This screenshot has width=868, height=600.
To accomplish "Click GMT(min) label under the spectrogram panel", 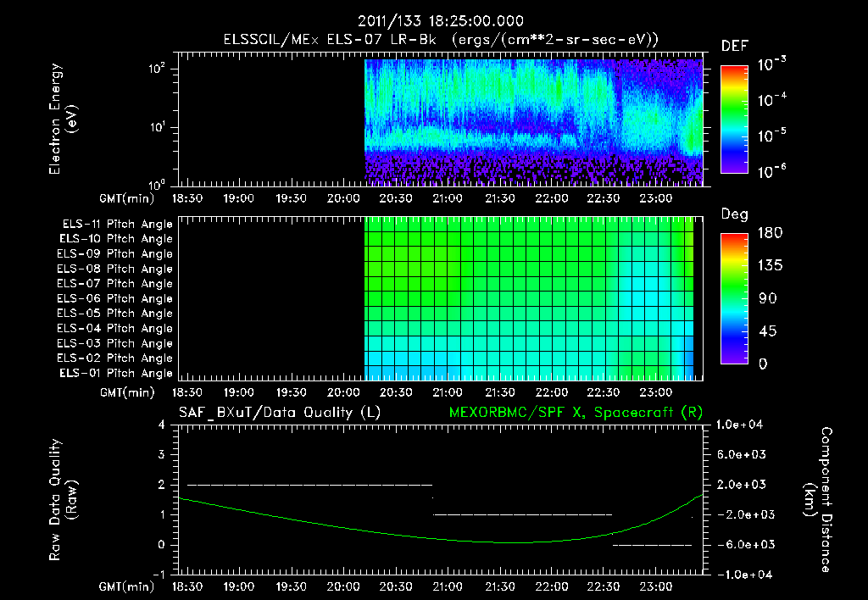I will [127, 198].
